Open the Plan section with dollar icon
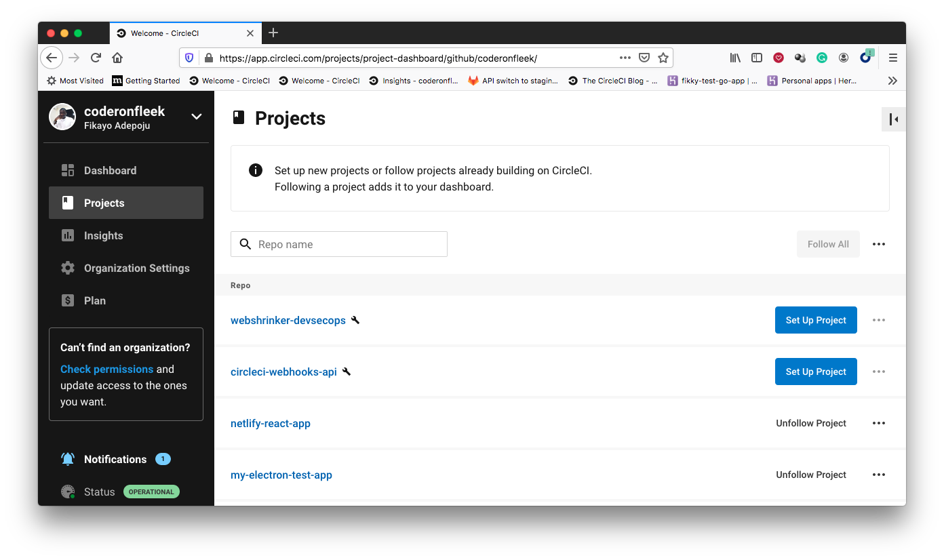944x560 pixels. coord(67,300)
